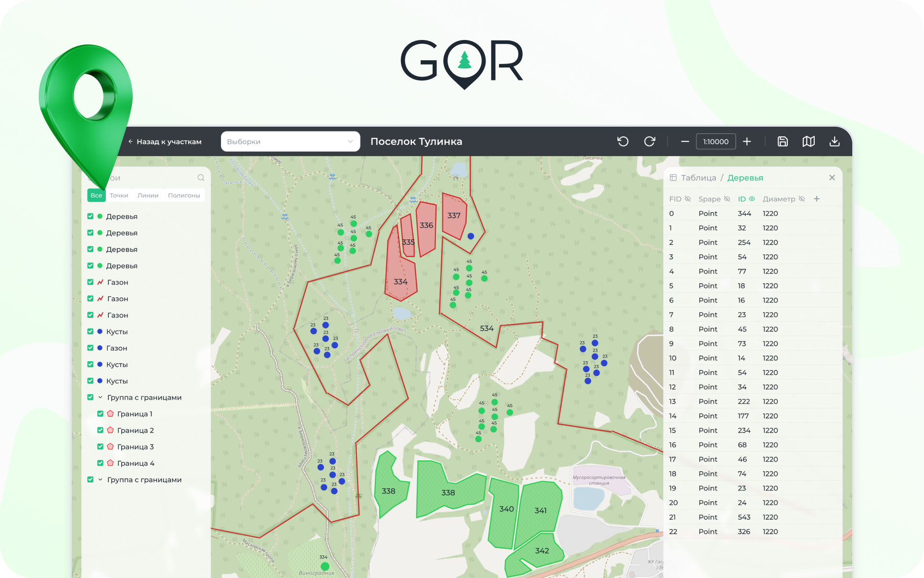Click the map label 534
The image size is (924, 578).
point(487,328)
